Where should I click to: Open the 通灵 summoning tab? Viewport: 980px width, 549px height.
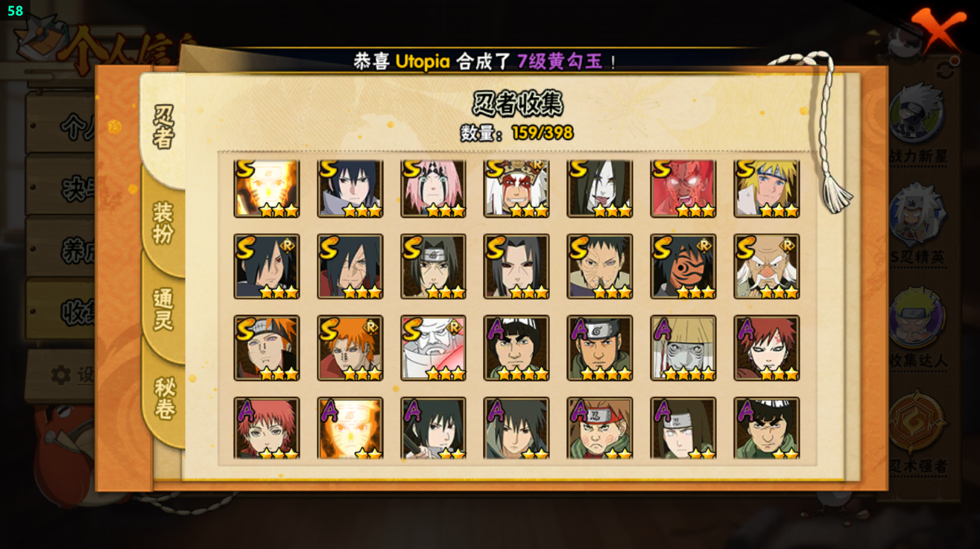click(x=163, y=309)
